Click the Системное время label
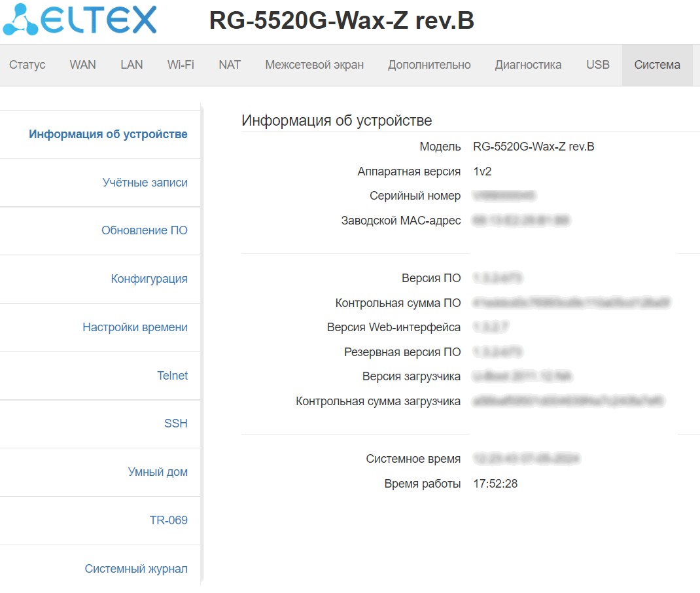 click(413, 459)
